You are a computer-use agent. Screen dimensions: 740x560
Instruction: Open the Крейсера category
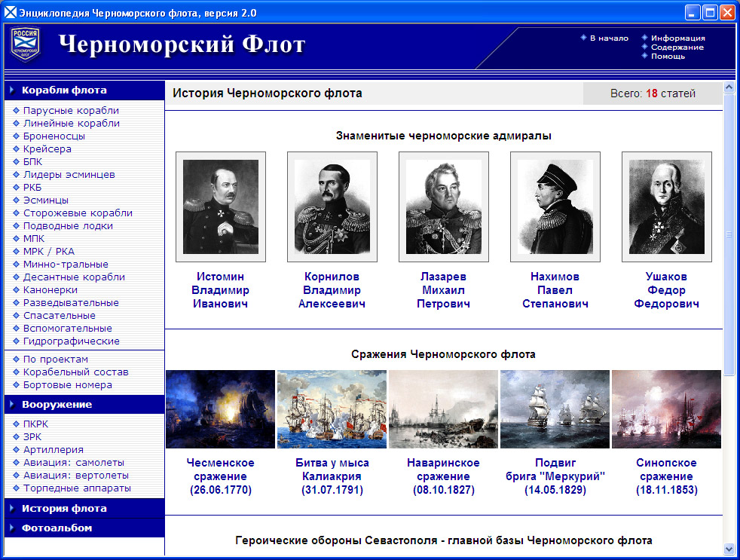(47, 148)
